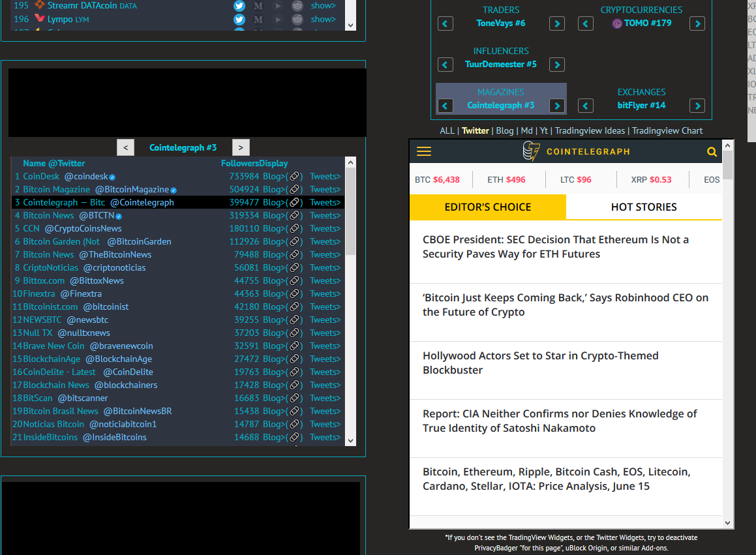This screenshot has height=555, width=756.
Task: Click the > button beside Cointelegraph #3
Action: (x=241, y=147)
